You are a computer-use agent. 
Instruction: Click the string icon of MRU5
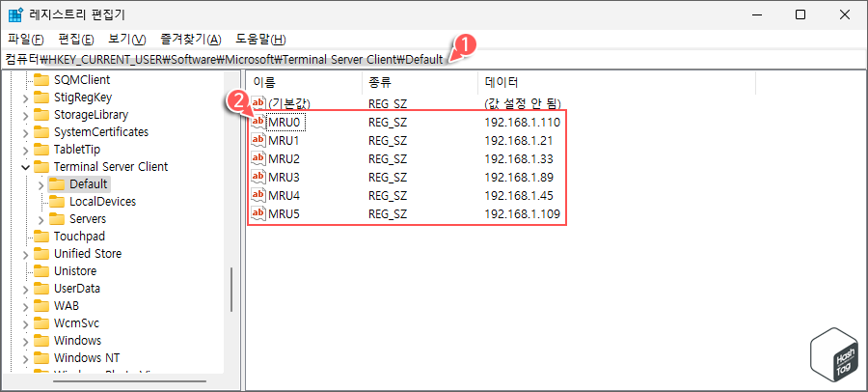[x=258, y=213]
